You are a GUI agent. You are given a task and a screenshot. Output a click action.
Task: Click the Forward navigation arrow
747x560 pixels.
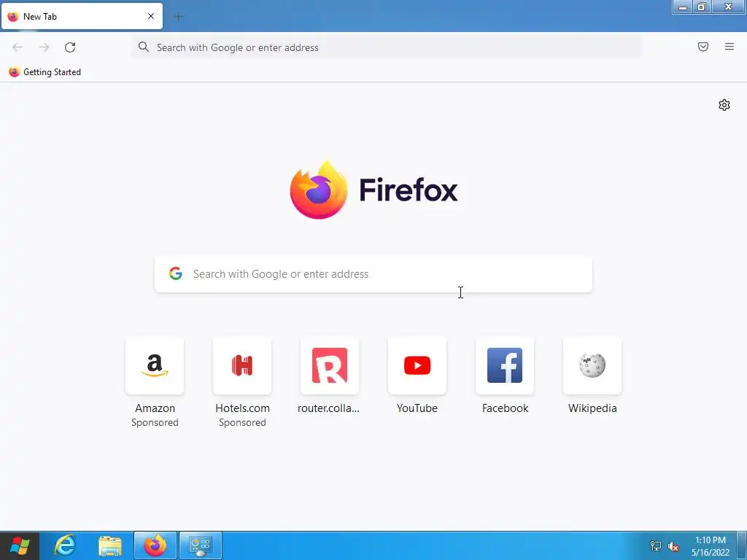point(44,47)
